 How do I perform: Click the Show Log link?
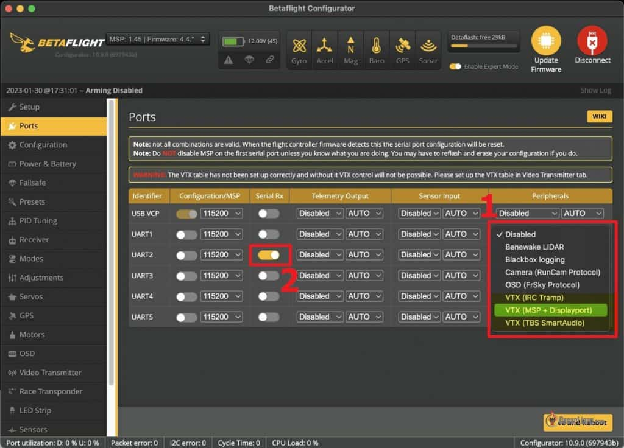click(595, 91)
